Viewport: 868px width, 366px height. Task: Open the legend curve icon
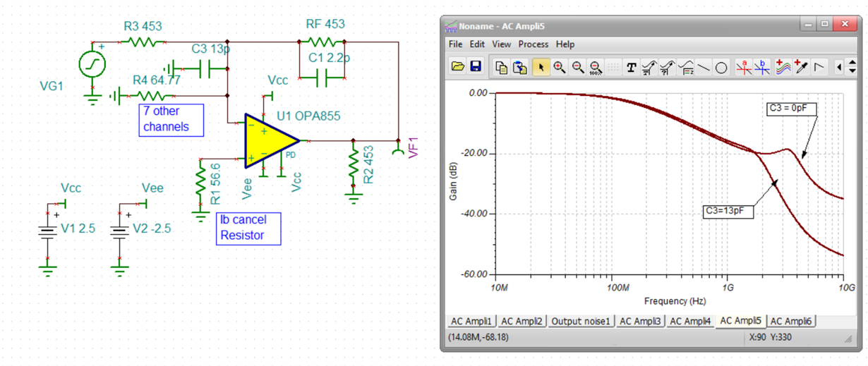[x=686, y=67]
